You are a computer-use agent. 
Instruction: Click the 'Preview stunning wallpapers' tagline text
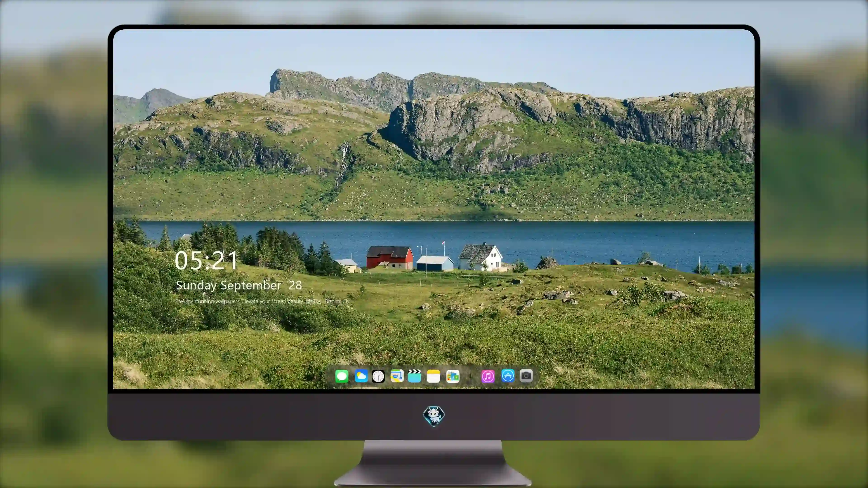tap(262, 301)
